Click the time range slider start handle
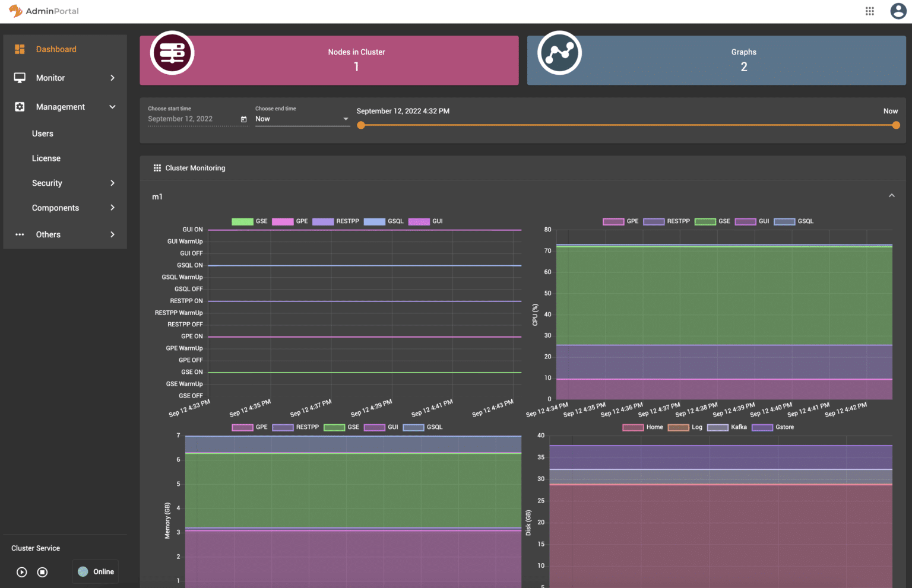 361,125
